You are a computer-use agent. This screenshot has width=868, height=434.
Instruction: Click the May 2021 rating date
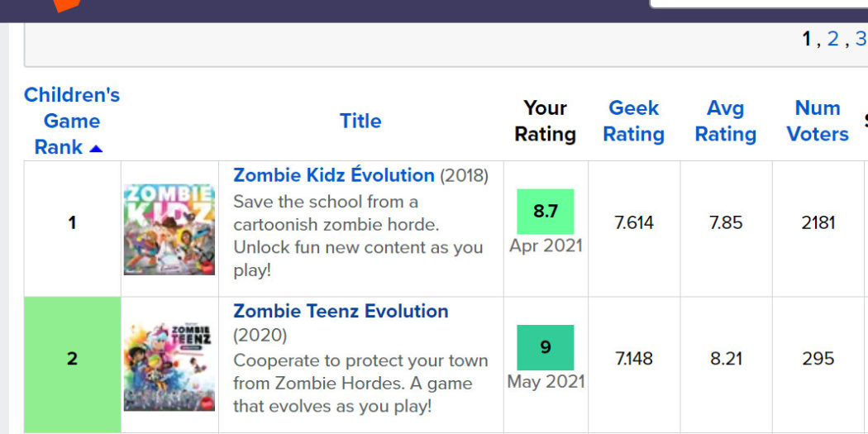[546, 382]
